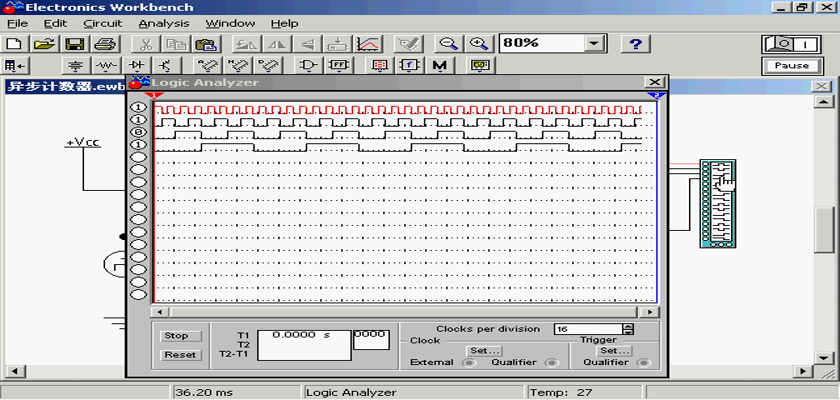Open the logic gates parts bin
The height and width of the screenshot is (400, 840).
[309, 66]
